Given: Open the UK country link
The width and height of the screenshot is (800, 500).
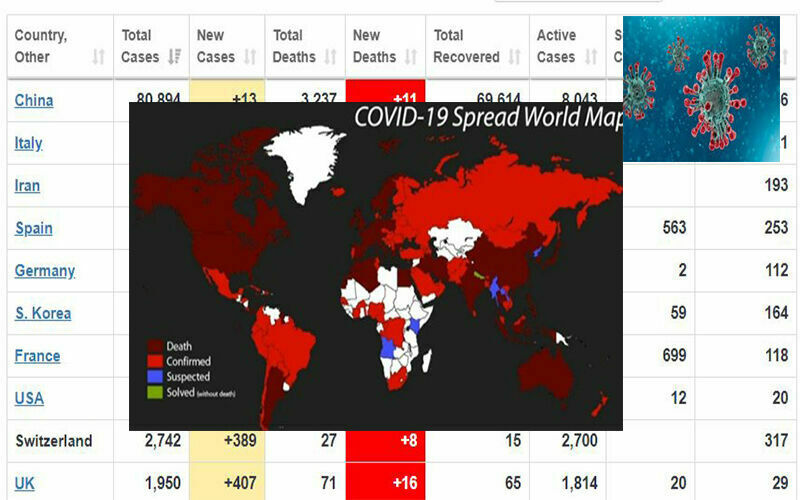Looking at the screenshot, I should tap(25, 483).
